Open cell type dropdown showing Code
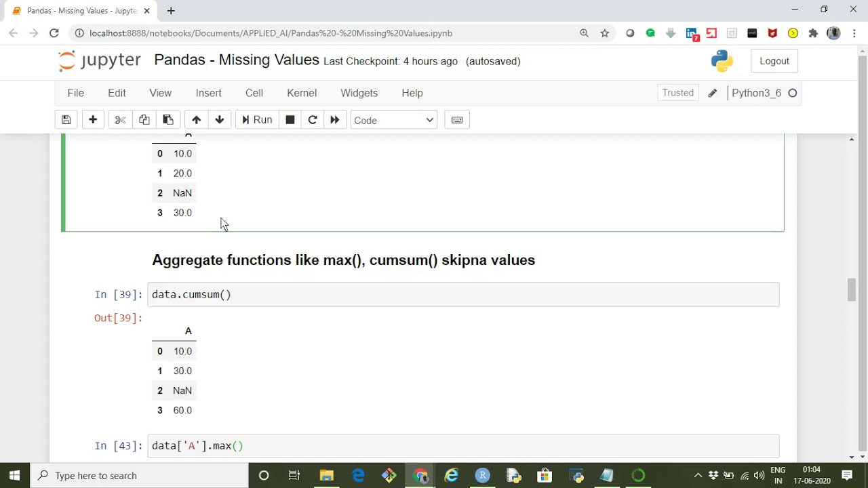 pyautogui.click(x=394, y=120)
